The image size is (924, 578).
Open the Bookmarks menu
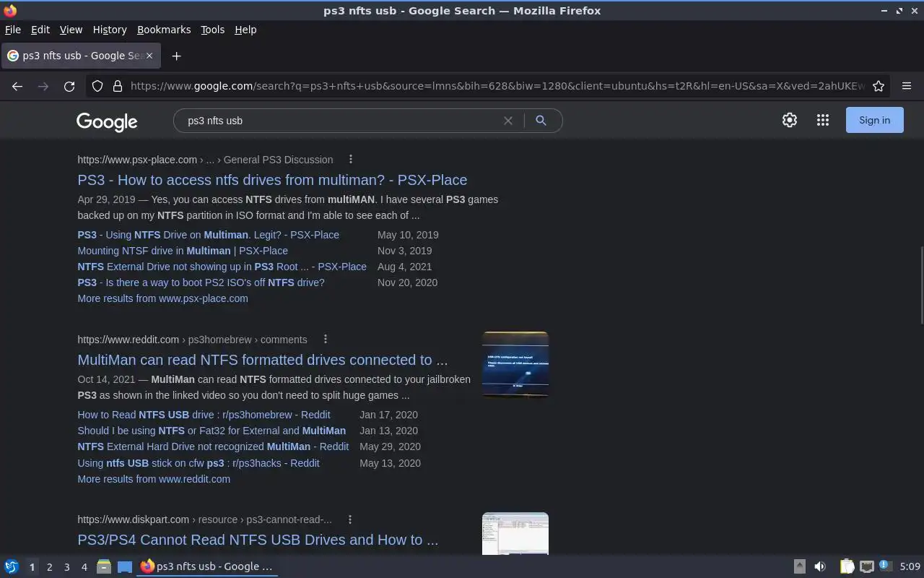[164, 30]
